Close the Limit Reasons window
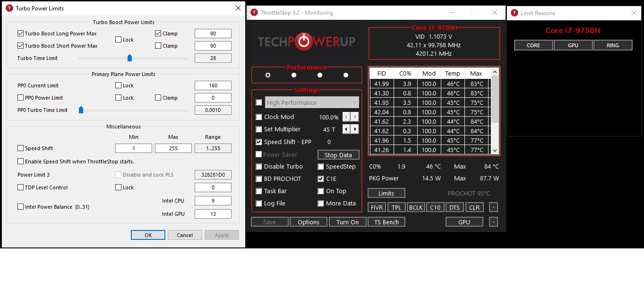The height and width of the screenshot is (306, 644). point(634,13)
